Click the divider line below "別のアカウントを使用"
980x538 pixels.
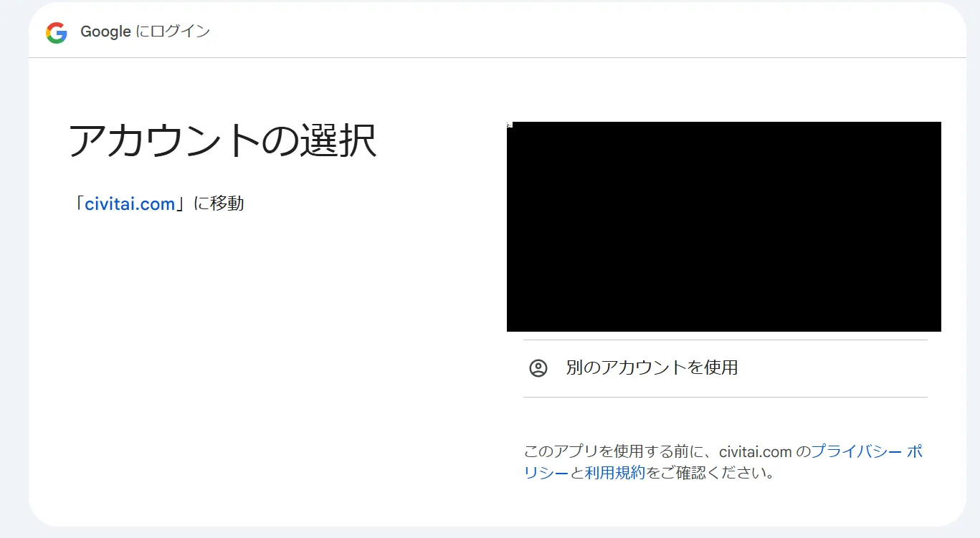coord(725,397)
